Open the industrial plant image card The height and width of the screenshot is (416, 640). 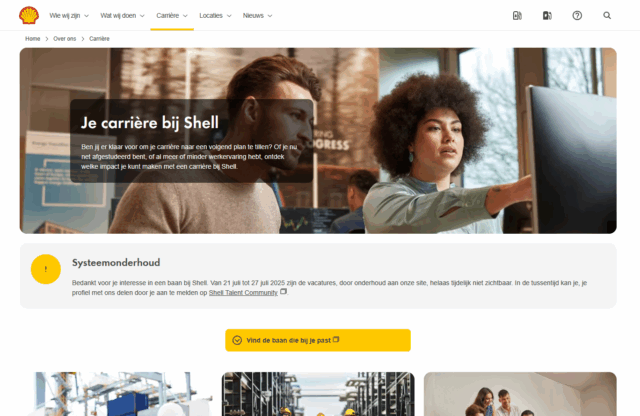116,394
